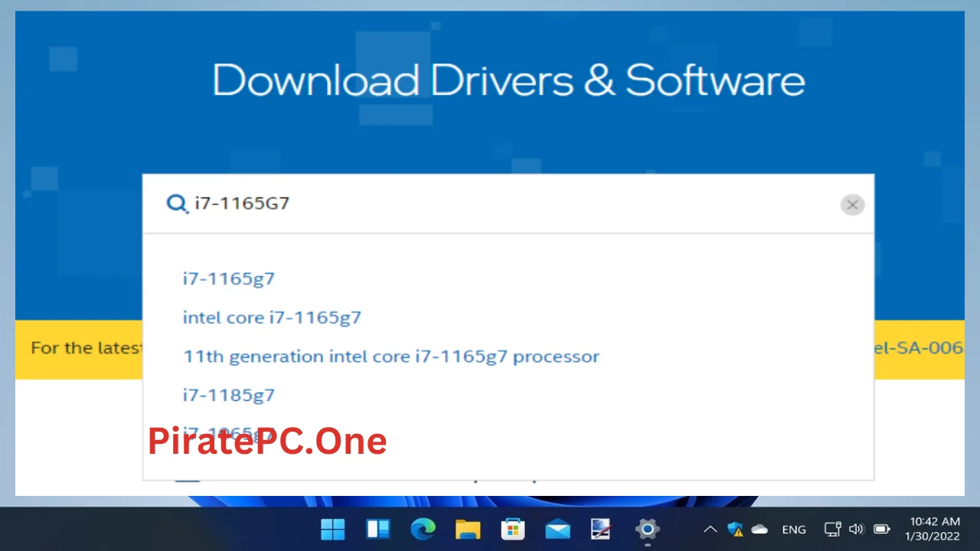Choose the "intel core i7-1165g7" suggestion
The height and width of the screenshot is (551, 980).
[x=272, y=318]
